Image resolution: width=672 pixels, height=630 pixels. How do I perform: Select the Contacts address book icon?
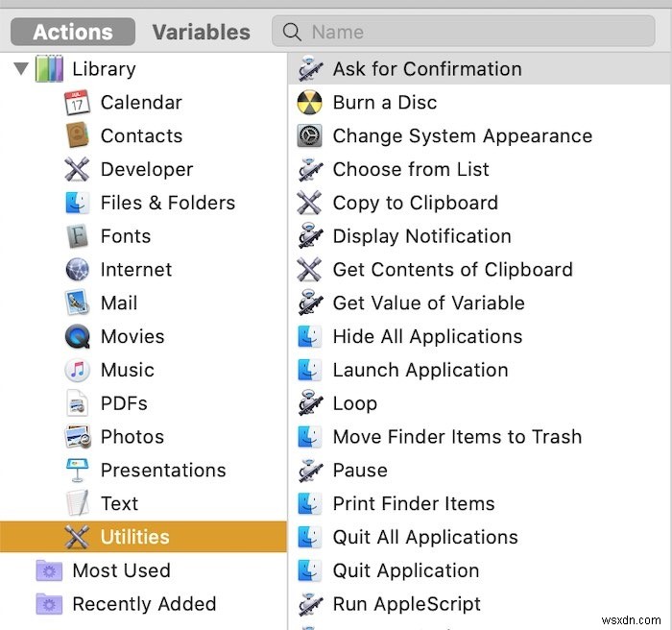coord(77,135)
